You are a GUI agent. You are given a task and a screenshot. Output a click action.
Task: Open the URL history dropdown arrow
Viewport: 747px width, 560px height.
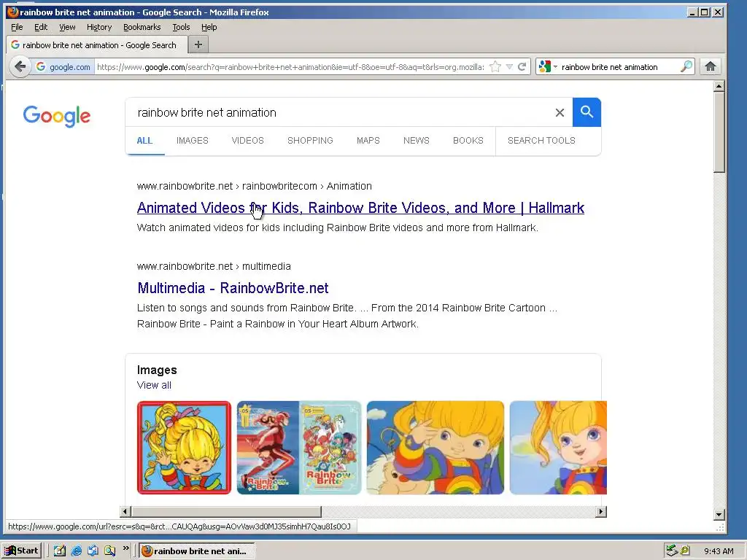[x=509, y=66]
